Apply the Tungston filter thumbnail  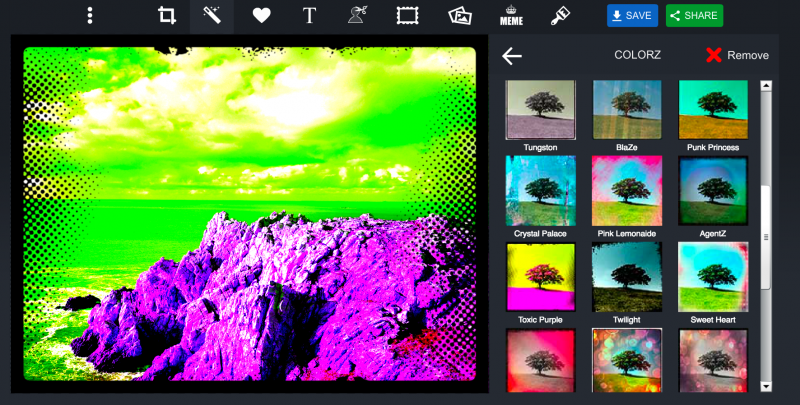click(540, 110)
